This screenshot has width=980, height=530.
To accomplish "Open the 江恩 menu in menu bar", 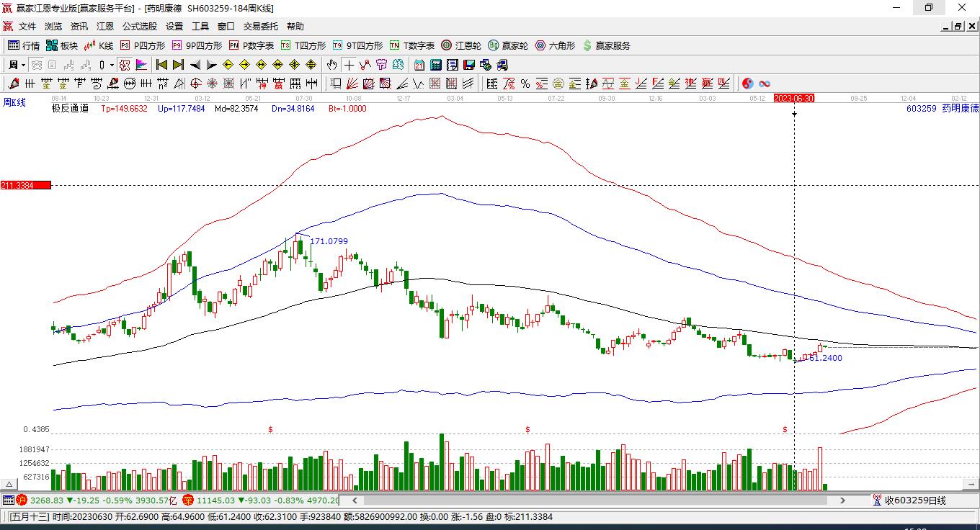I will 105,27.
